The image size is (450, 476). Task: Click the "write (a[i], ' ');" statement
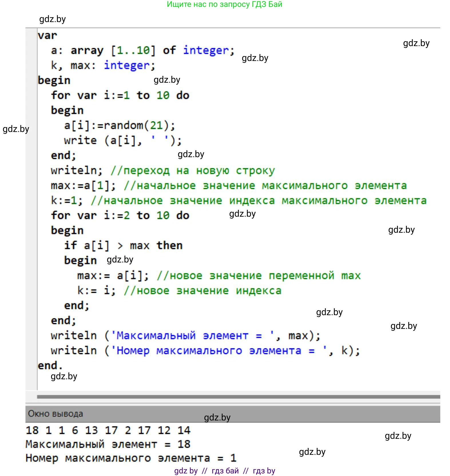tap(123, 141)
